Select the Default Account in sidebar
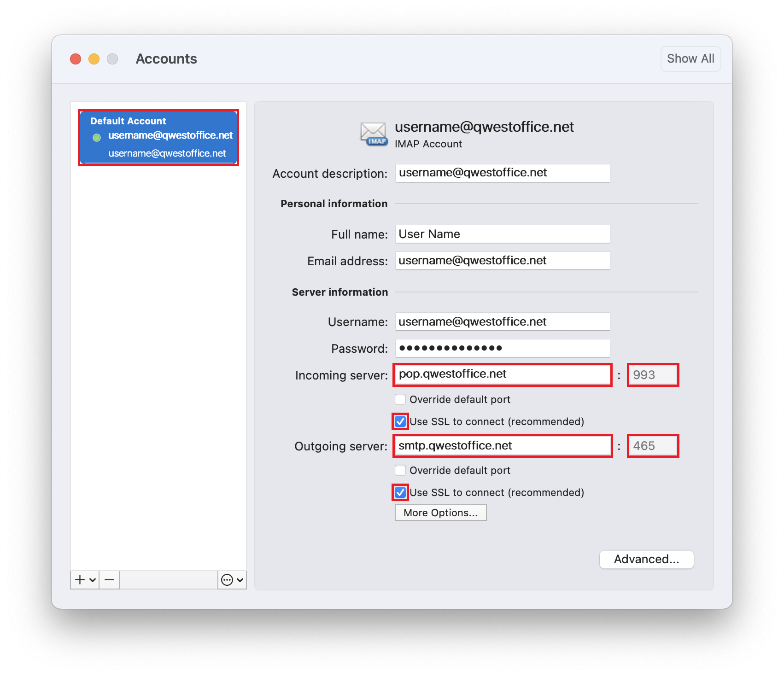 coord(158,137)
